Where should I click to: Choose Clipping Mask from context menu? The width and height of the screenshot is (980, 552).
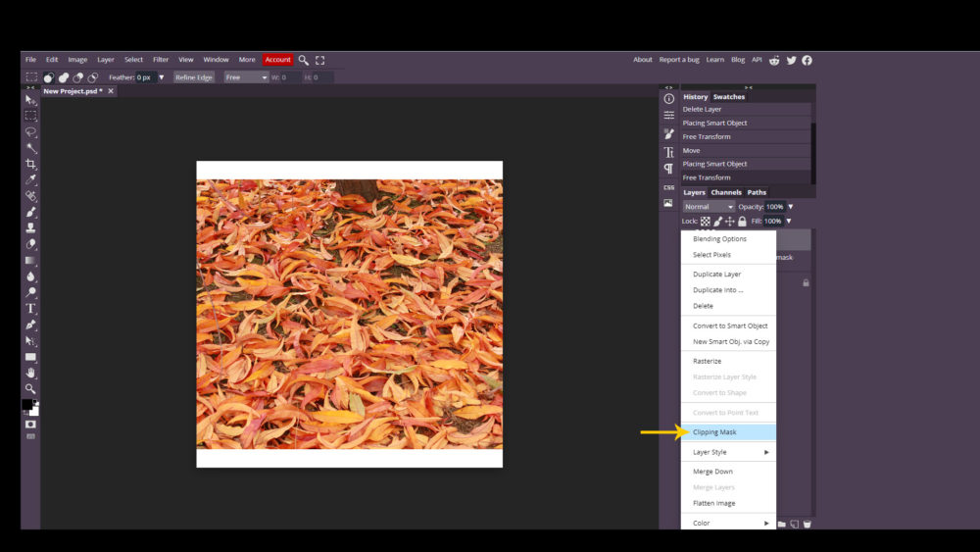[x=714, y=432]
